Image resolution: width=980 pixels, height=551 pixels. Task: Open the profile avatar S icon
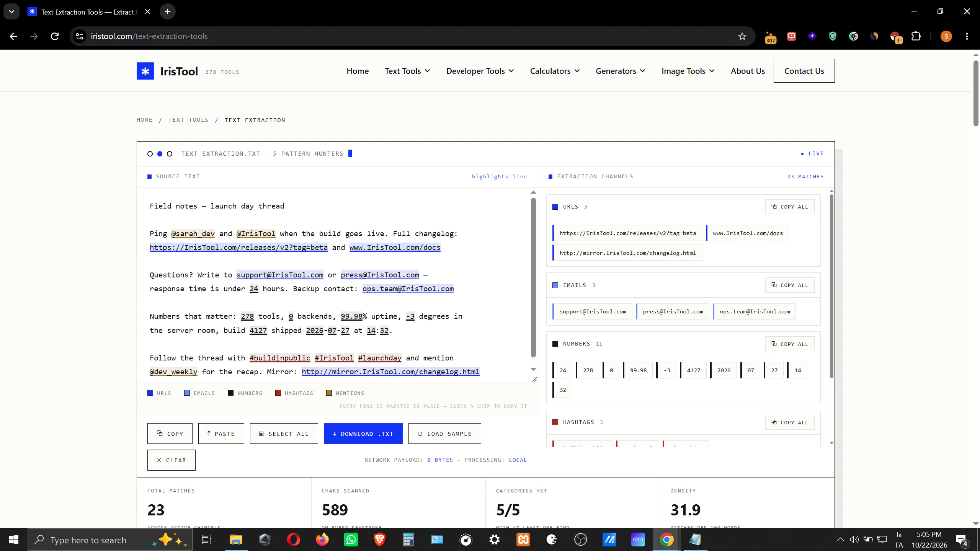click(946, 36)
